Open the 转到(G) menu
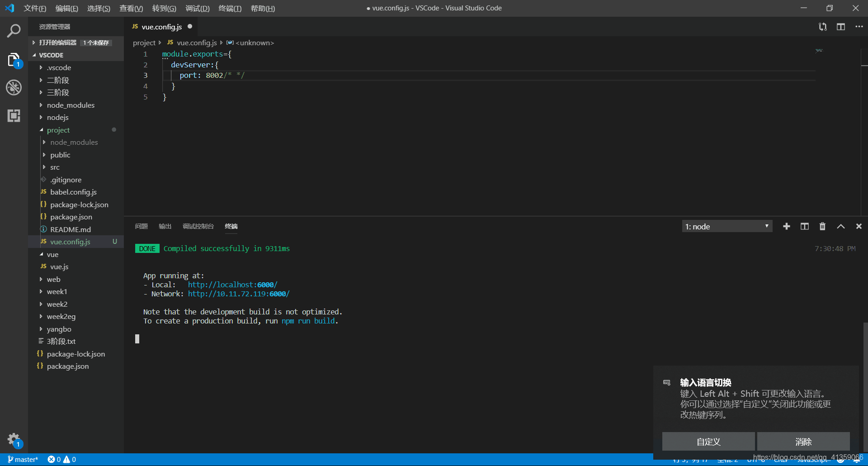This screenshot has width=868, height=466. pyautogui.click(x=164, y=8)
